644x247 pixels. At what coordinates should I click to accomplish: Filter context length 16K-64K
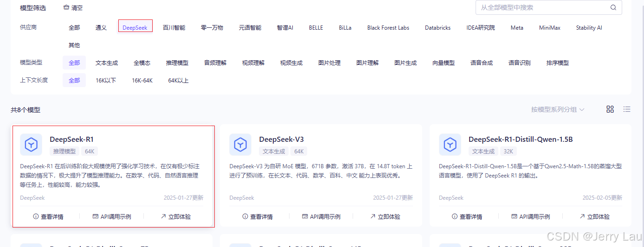142,80
